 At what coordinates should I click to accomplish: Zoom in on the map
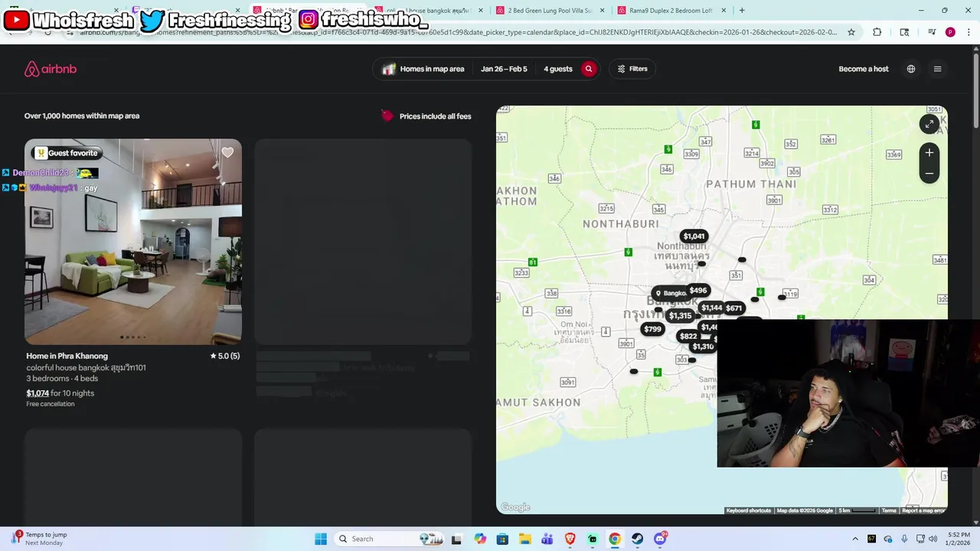point(929,153)
